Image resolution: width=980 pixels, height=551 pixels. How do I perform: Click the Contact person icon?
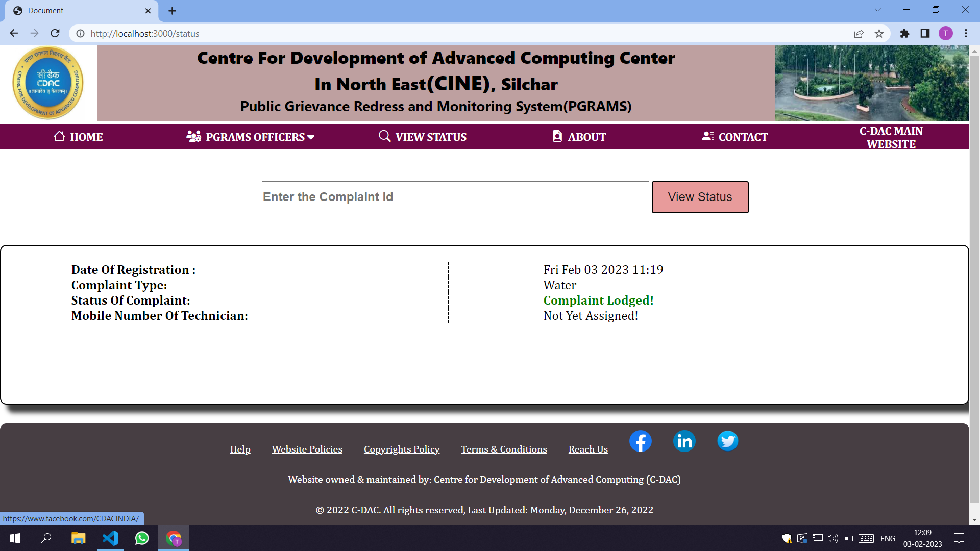pyautogui.click(x=707, y=137)
